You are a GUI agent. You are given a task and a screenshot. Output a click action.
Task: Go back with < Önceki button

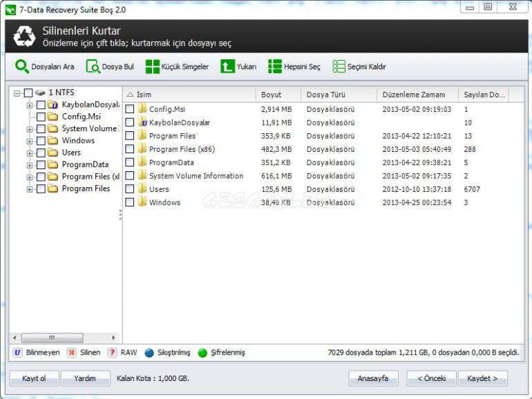pos(432,378)
